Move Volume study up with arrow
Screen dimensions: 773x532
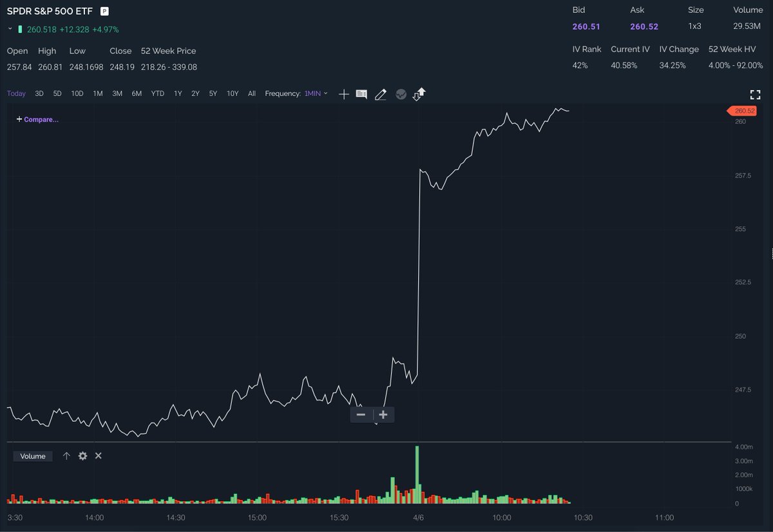tap(66, 456)
